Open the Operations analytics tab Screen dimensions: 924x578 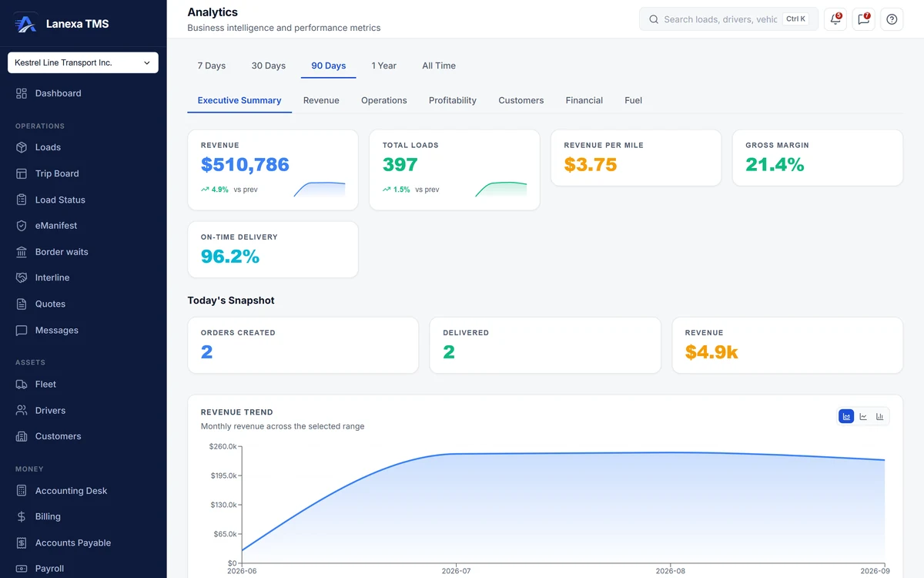[384, 100]
